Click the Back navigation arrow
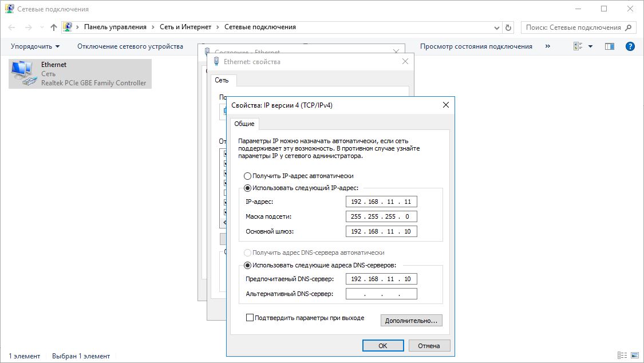 [x=12, y=27]
